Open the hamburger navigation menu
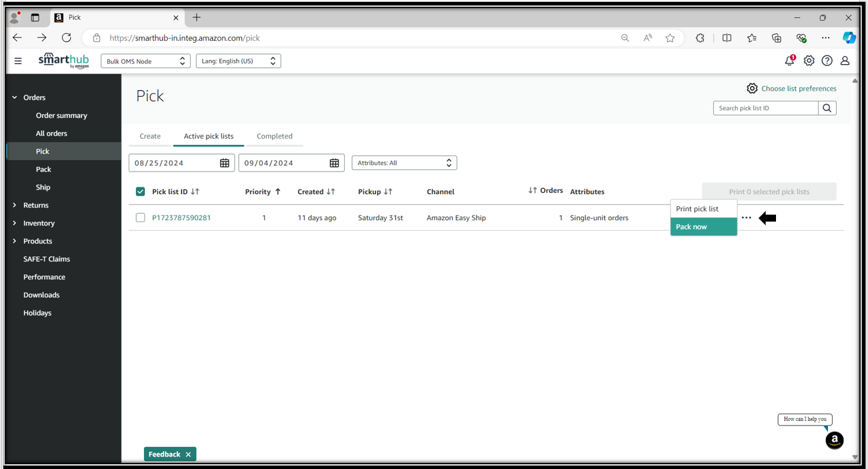The width and height of the screenshot is (868, 469). tap(18, 61)
